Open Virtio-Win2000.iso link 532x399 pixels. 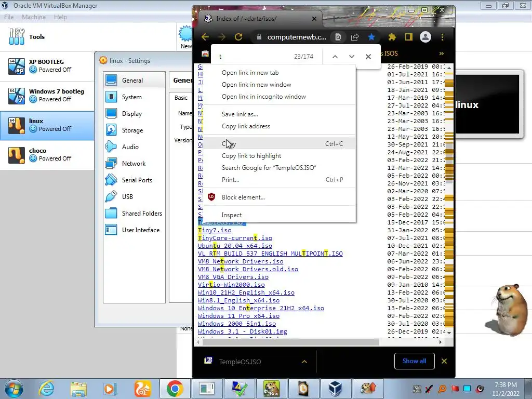(x=231, y=285)
